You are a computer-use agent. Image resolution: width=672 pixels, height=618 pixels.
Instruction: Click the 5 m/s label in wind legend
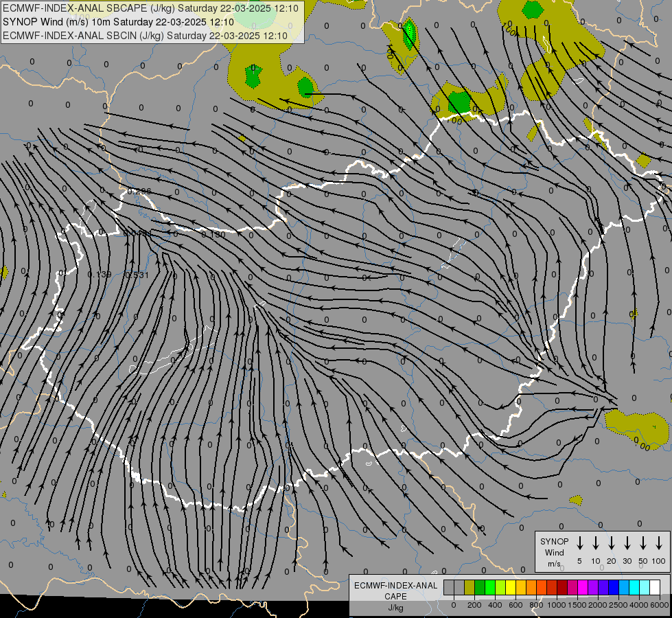[x=579, y=561]
